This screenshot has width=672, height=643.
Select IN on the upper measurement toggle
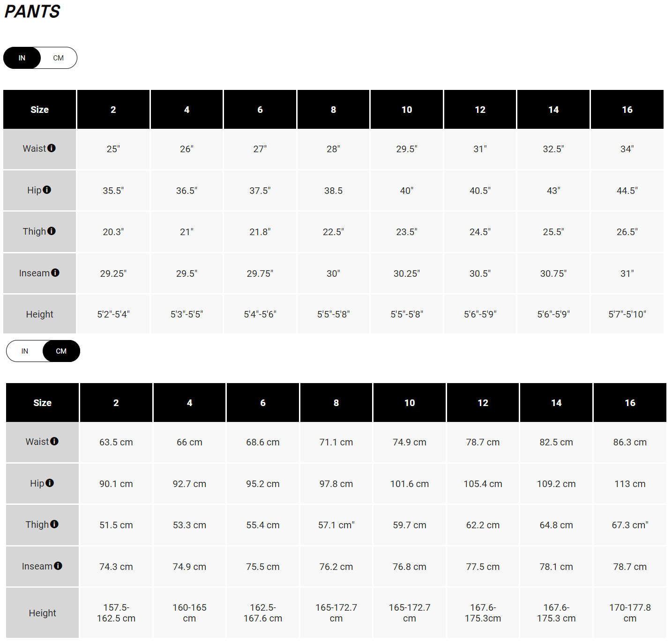[x=22, y=58]
